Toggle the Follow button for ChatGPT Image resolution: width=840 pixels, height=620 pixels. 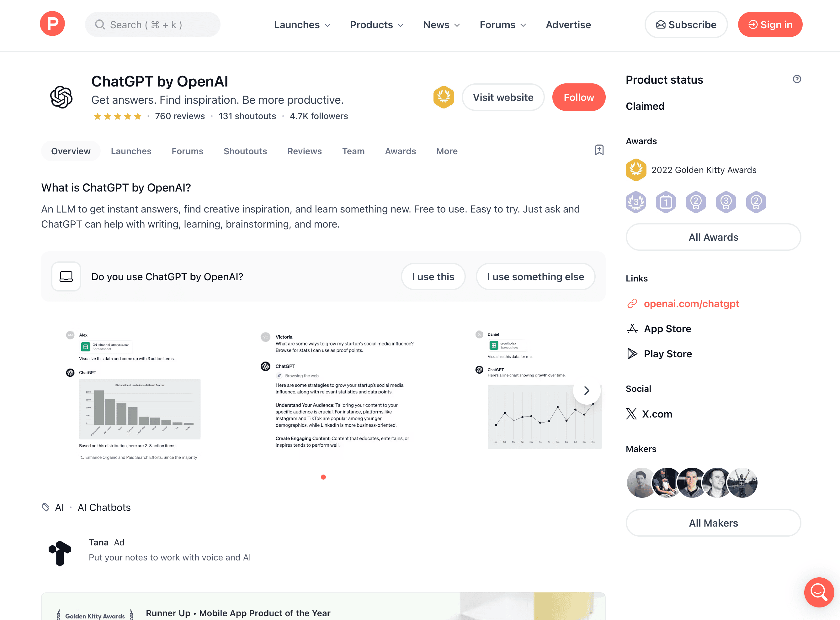(x=578, y=97)
